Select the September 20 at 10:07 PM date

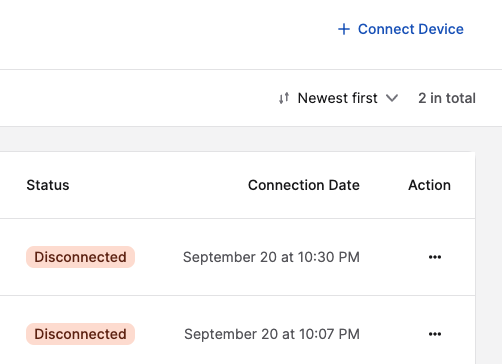(272, 334)
